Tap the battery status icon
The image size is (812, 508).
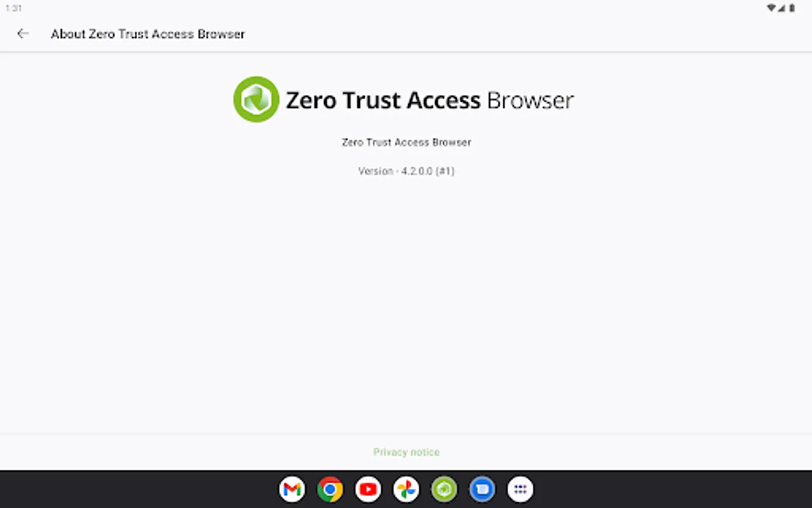click(792, 8)
